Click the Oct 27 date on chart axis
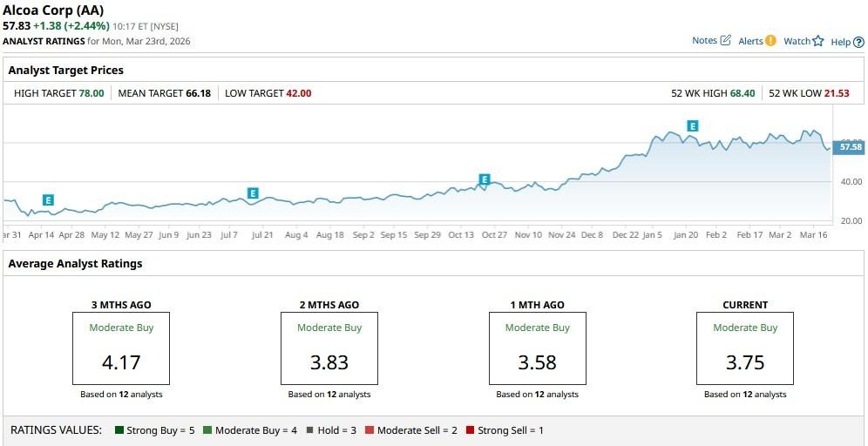The height and width of the screenshot is (446, 868). 494,234
